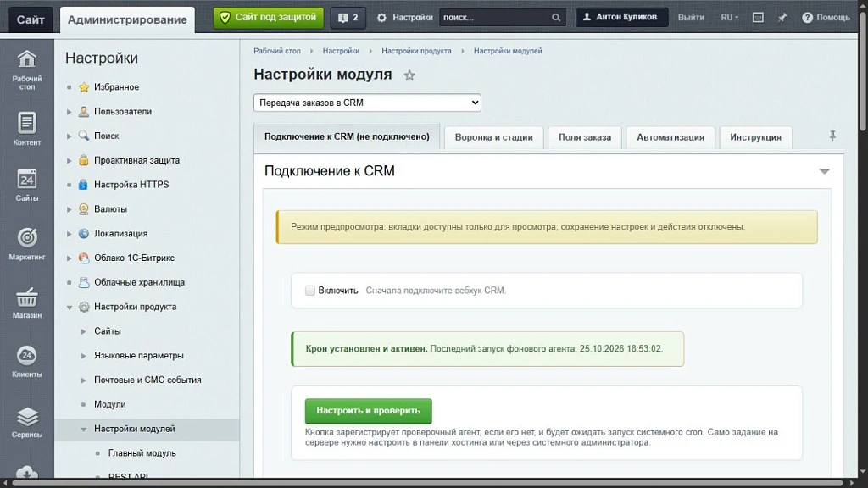
Task: Click the Сайт под защитой button
Action: 269,18
